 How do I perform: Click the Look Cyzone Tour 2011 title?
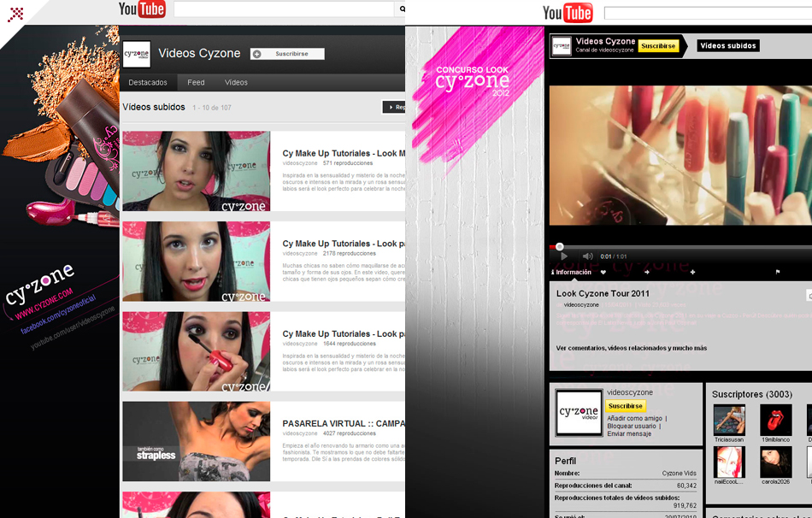click(603, 294)
